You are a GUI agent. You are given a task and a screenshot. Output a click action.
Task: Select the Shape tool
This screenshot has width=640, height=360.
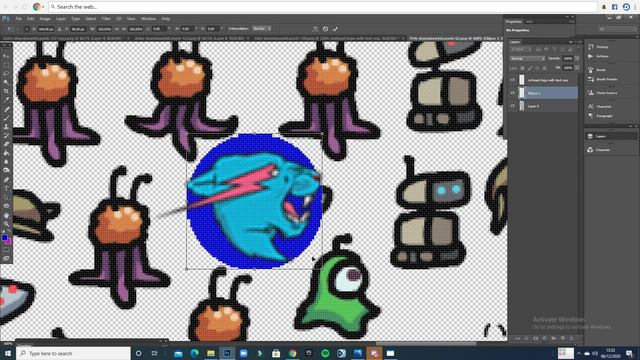pos(6,206)
